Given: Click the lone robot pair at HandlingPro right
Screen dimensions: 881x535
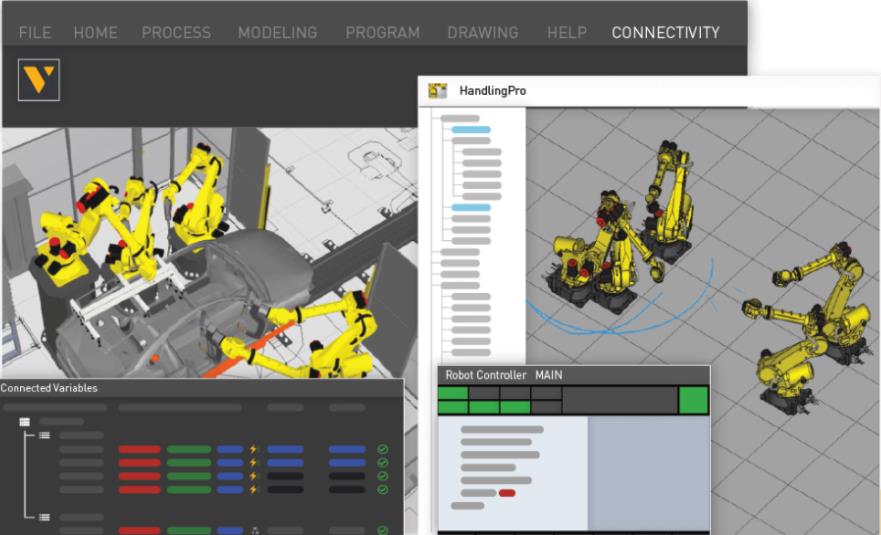Looking at the screenshot, I should point(807,329).
